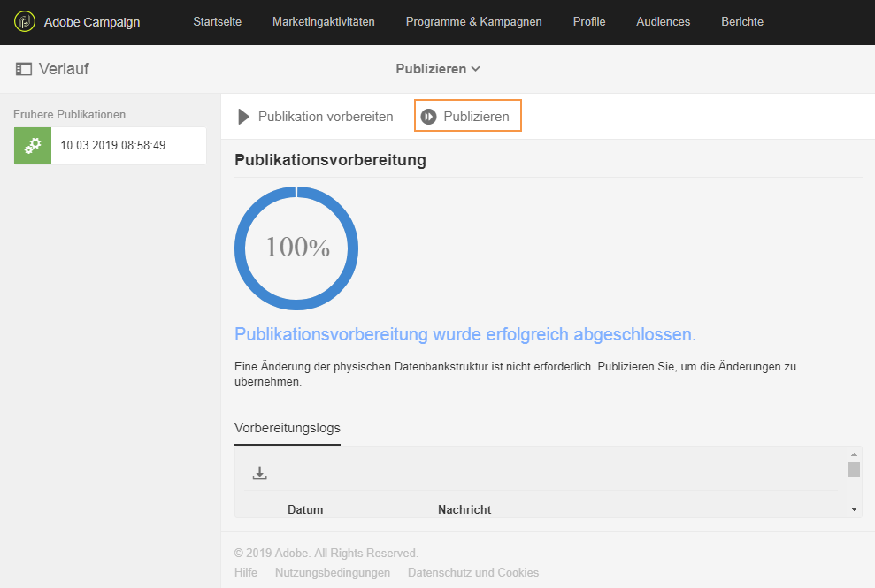
Task: Click the logs scrollbar thumb
Action: [854, 469]
